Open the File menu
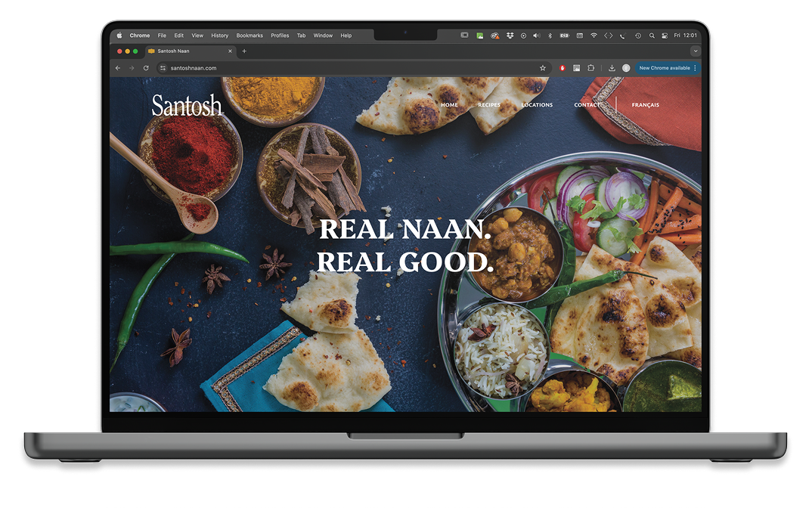 point(162,36)
